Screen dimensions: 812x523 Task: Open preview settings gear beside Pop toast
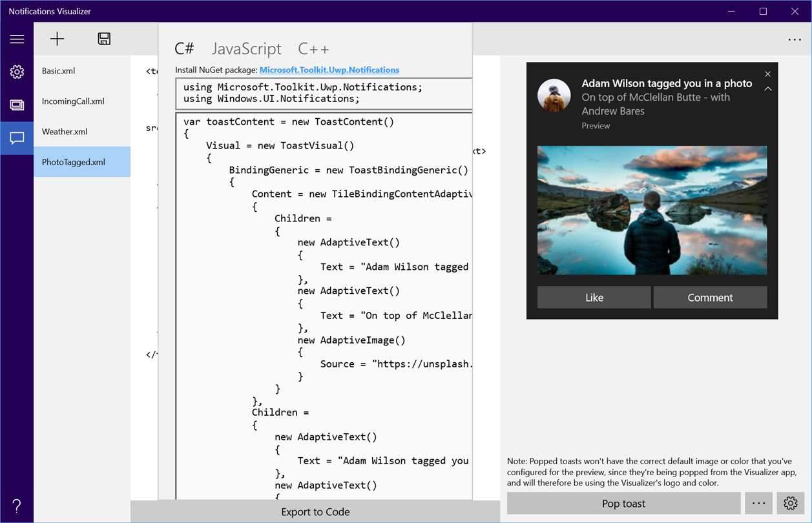[790, 504]
